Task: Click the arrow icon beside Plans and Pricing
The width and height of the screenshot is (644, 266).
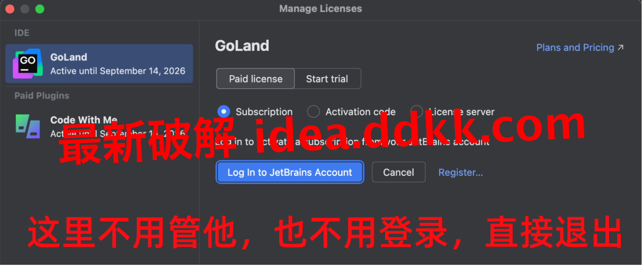Action: coord(620,48)
